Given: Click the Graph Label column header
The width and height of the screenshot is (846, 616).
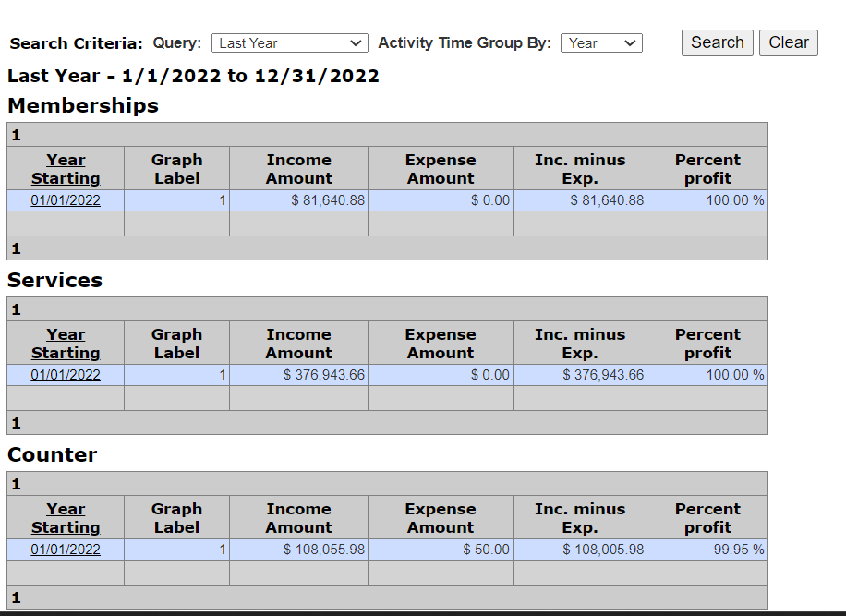Looking at the screenshot, I should pyautogui.click(x=176, y=169).
